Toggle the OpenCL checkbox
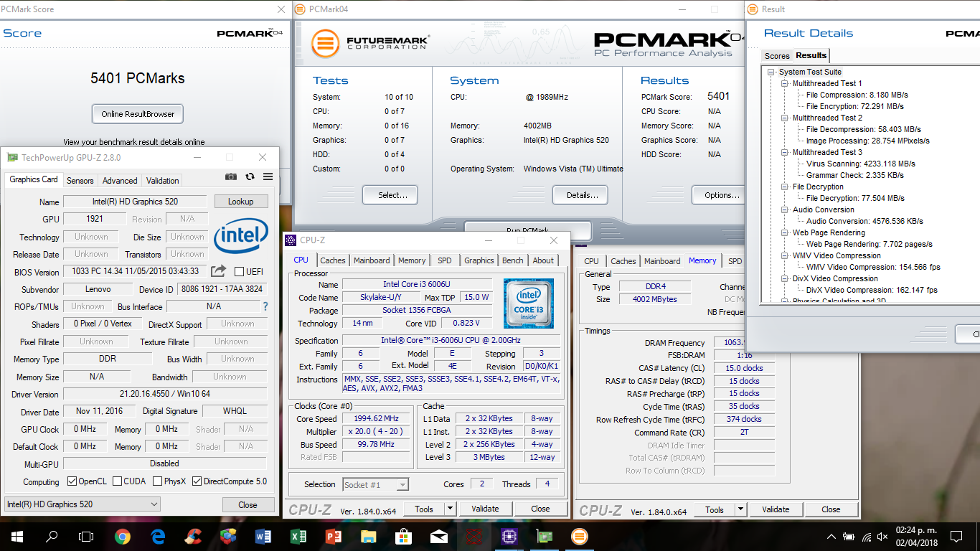The height and width of the screenshot is (551, 980). [x=72, y=481]
